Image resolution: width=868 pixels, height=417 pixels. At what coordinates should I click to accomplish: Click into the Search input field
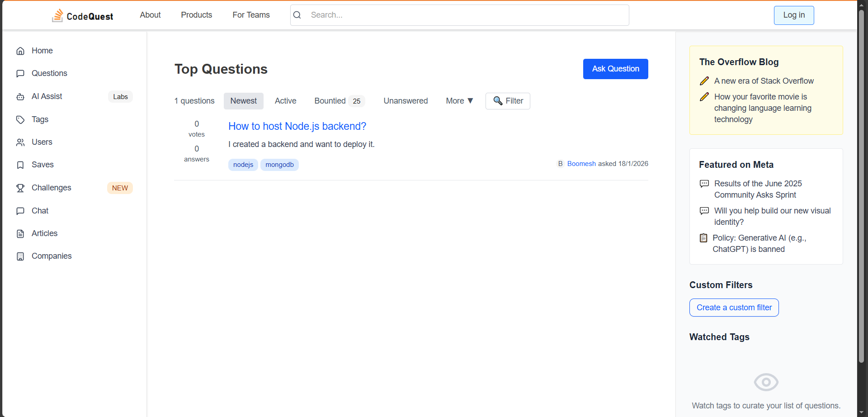point(466,15)
